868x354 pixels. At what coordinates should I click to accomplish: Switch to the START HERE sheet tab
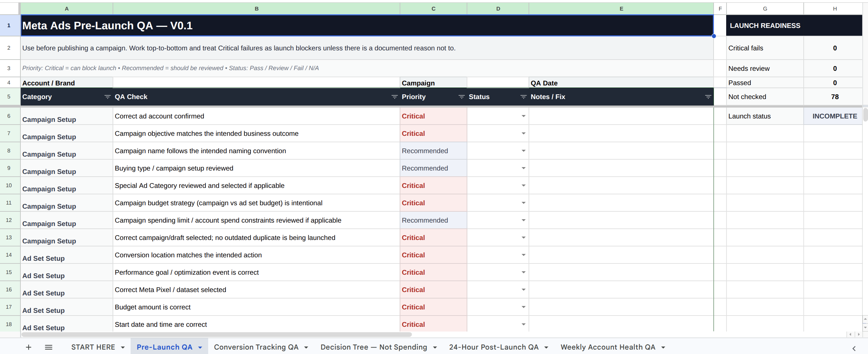pos(93,347)
